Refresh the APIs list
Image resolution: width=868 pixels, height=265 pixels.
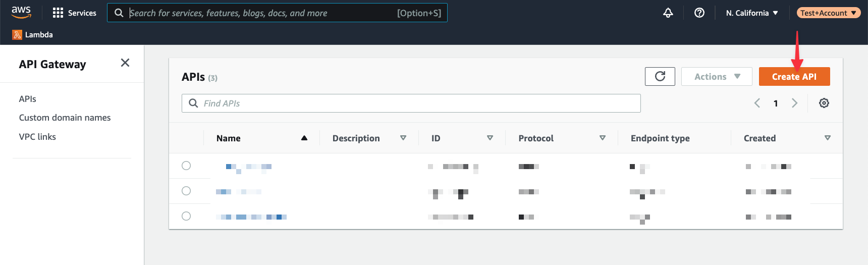point(660,76)
